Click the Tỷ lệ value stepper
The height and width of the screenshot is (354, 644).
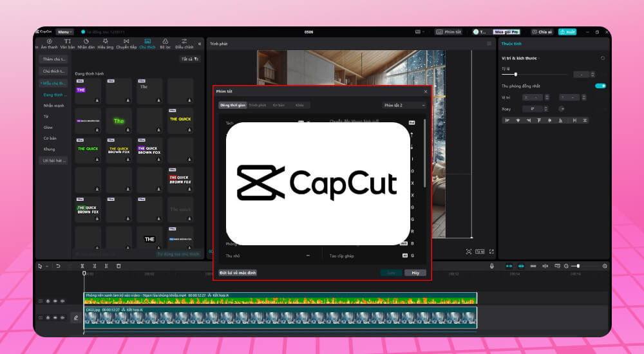(592, 74)
